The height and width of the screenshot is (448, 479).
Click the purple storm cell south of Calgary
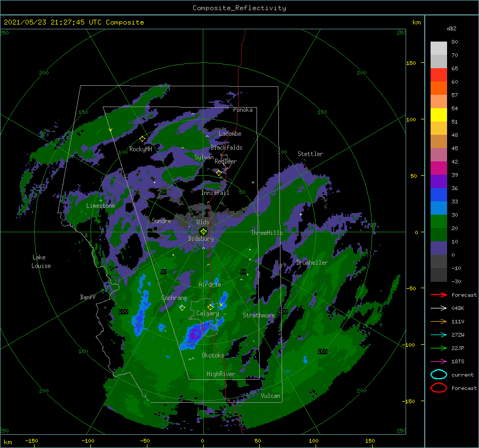[195, 335]
